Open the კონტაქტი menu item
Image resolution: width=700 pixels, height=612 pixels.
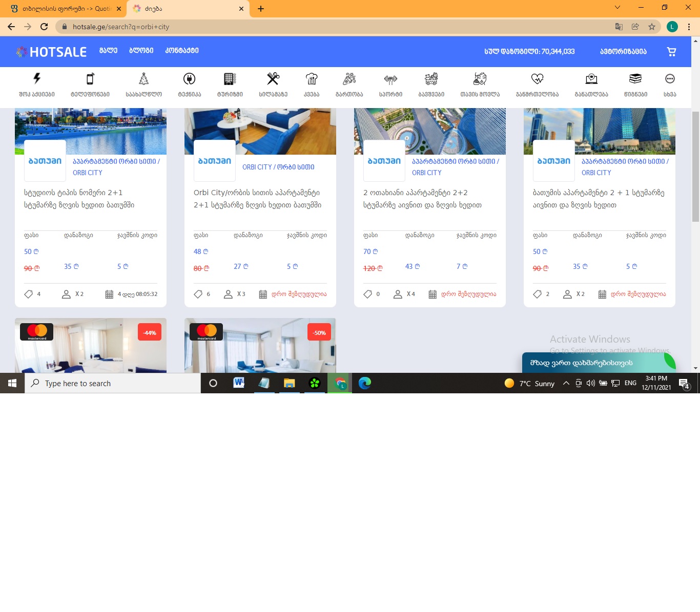click(181, 51)
